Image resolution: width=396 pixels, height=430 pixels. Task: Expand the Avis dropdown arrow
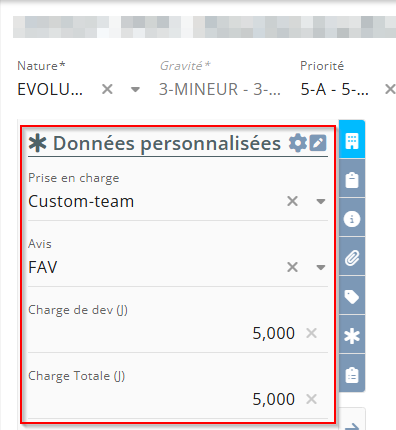[x=321, y=267]
